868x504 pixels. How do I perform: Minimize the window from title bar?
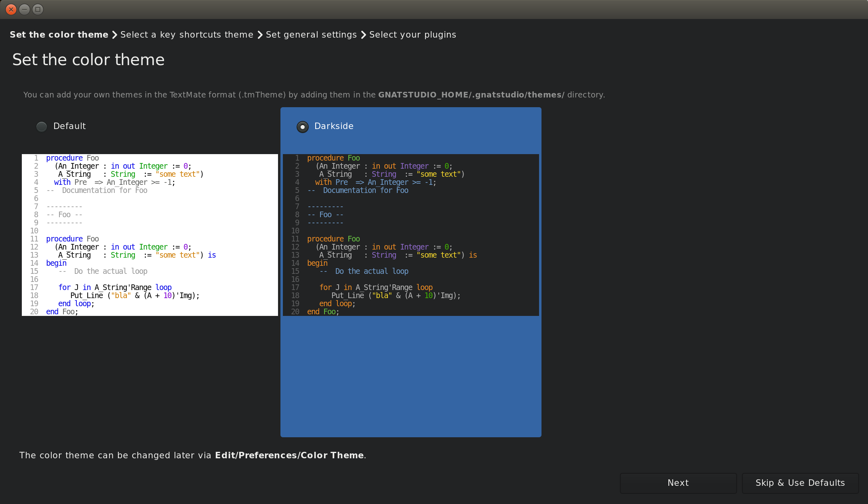click(x=24, y=9)
